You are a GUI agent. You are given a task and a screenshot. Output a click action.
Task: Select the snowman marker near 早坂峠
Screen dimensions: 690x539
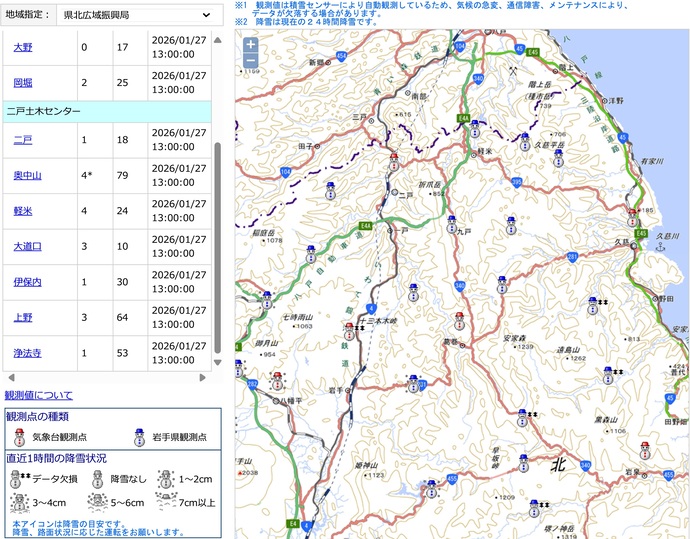(x=523, y=464)
